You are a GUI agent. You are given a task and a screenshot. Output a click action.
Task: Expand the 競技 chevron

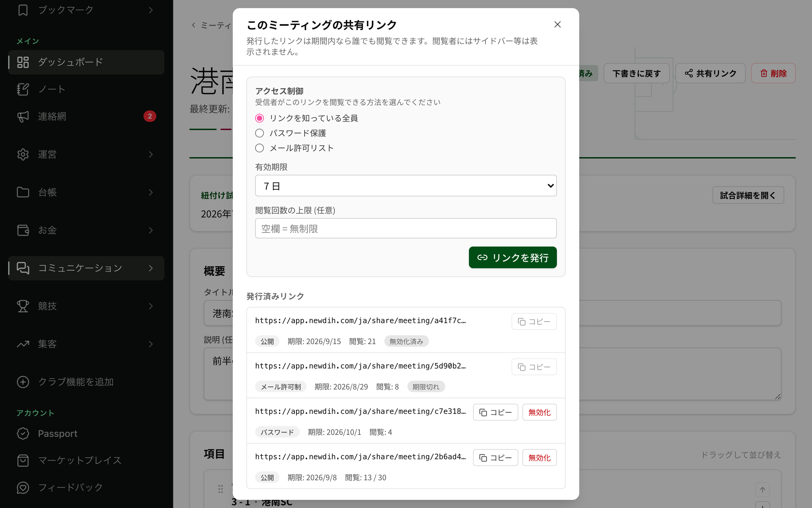(151, 306)
